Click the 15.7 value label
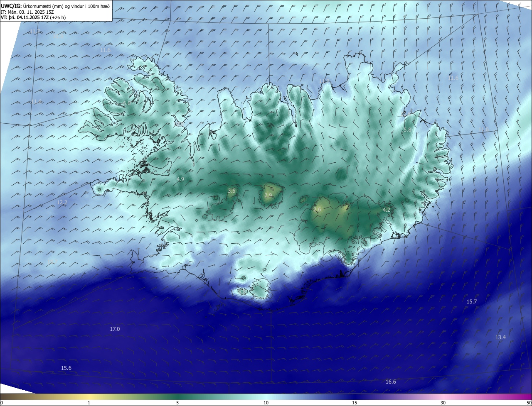Screen dimensions: 532x406 tap(472, 302)
